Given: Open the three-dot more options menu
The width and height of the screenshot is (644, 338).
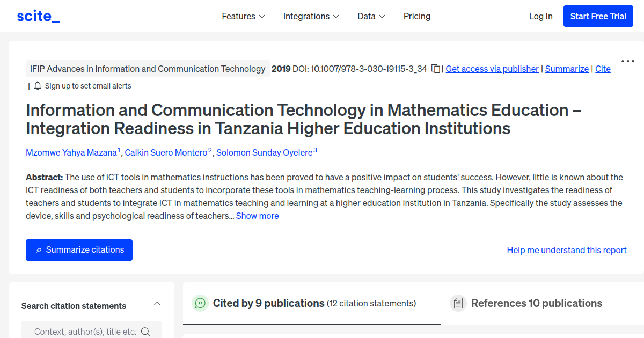Looking at the screenshot, I should (x=628, y=61).
